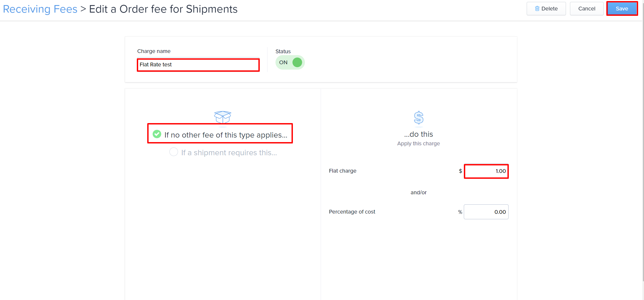The width and height of the screenshot is (644, 300).
Task: Click the 'Apply this charge' subtitle text
Action: point(418,143)
